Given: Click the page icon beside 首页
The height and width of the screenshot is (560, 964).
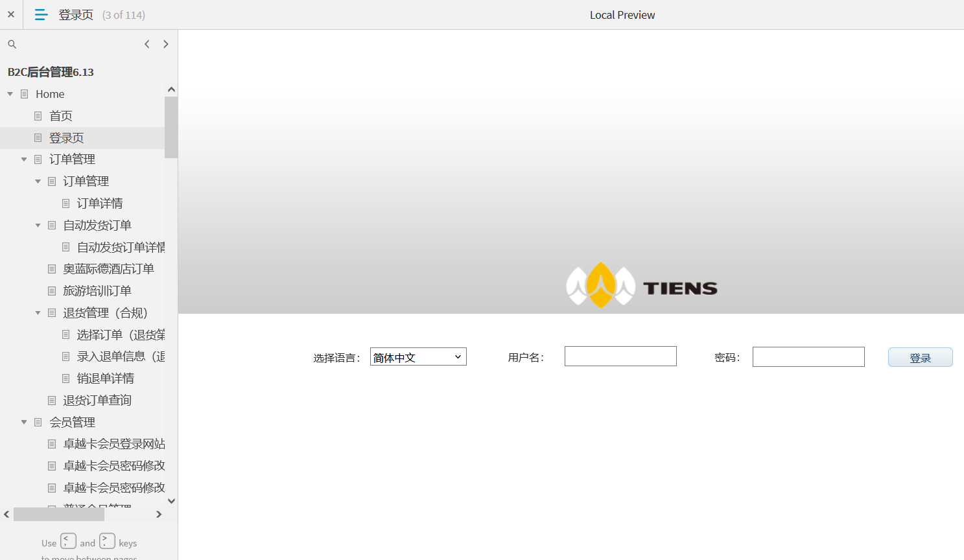Looking at the screenshot, I should click(x=38, y=116).
